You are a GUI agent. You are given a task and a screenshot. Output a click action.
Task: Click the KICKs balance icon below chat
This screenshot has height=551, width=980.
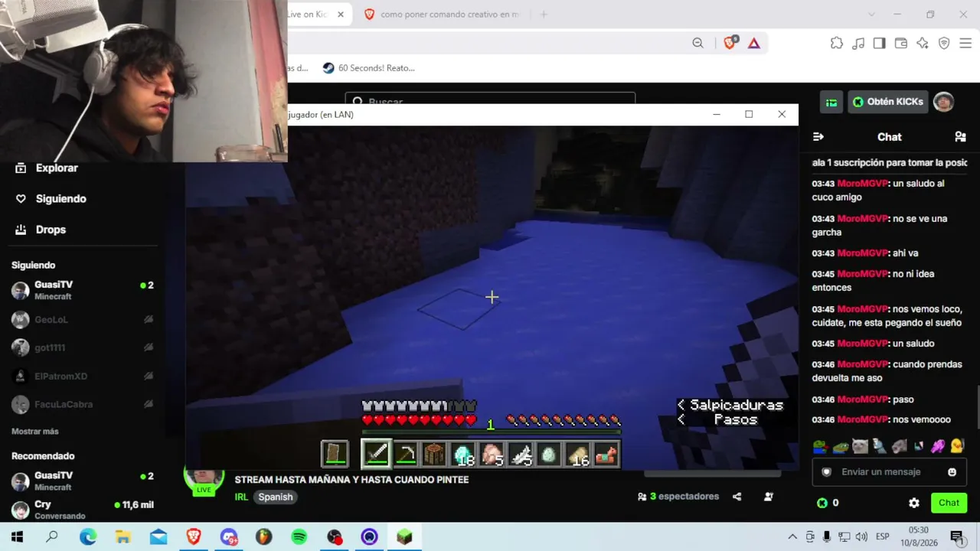coord(822,503)
